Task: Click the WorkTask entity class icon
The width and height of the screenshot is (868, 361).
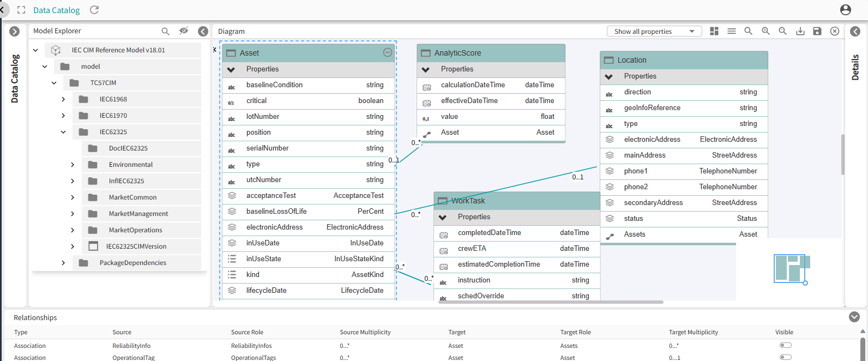Action: 443,201
